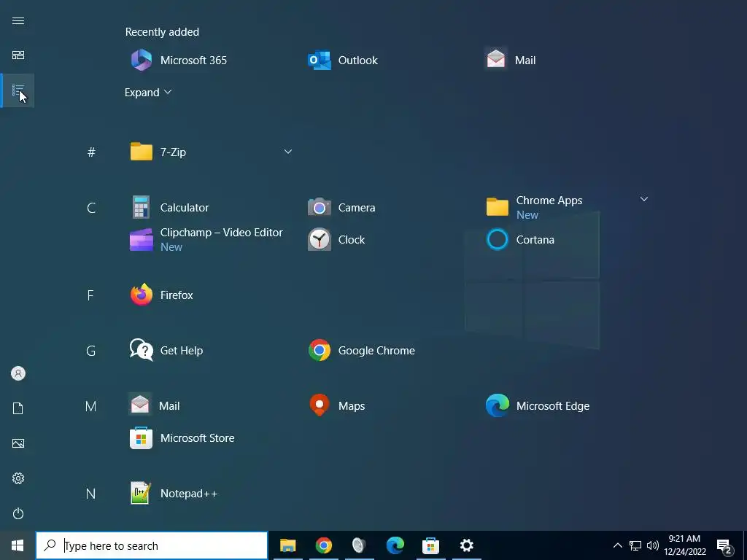Open the user account menu
747x560 pixels.
18,373
